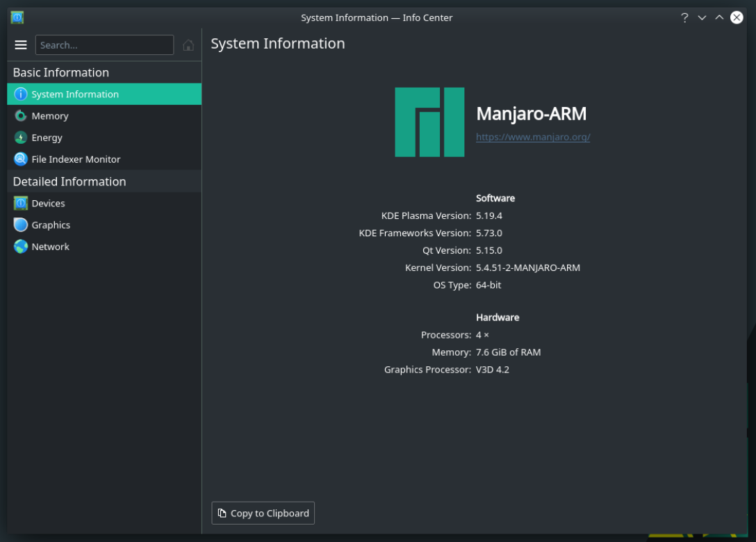The width and height of the screenshot is (756, 542).
Task: Click the Manjaro logo image
Action: click(x=429, y=122)
